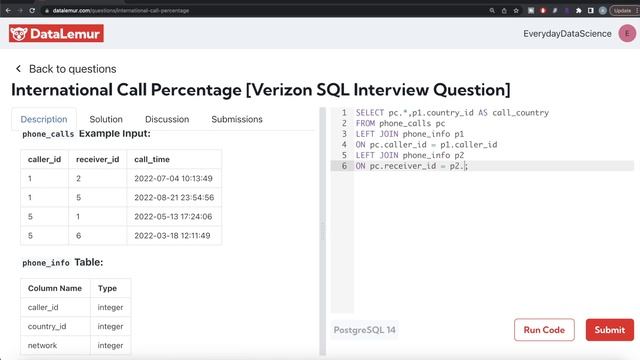Open the extensions puzzle piece icon
The height and width of the screenshot is (360, 640).
pyautogui.click(x=578, y=11)
